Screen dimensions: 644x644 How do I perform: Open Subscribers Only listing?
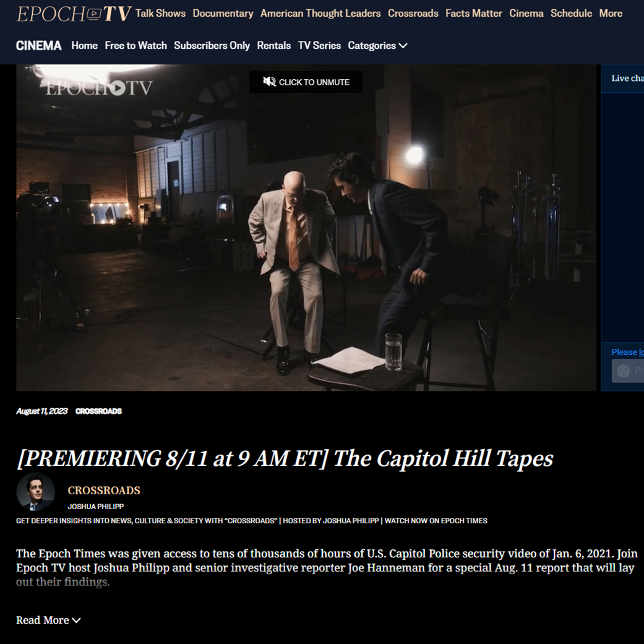pyautogui.click(x=212, y=46)
